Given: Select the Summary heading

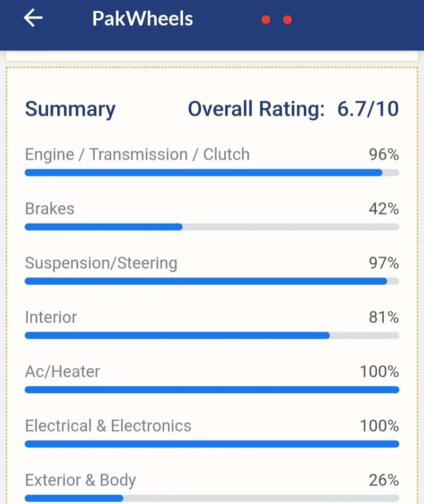Looking at the screenshot, I should (70, 109).
